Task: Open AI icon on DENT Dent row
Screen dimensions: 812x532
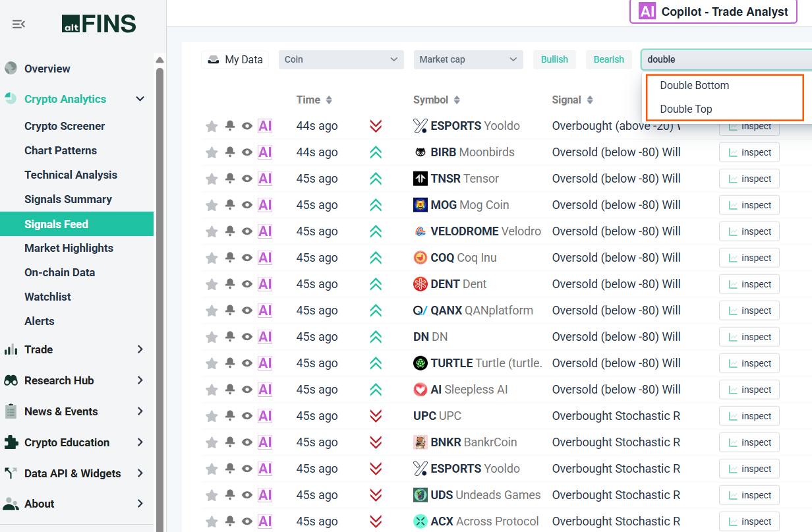Action: 265,284
